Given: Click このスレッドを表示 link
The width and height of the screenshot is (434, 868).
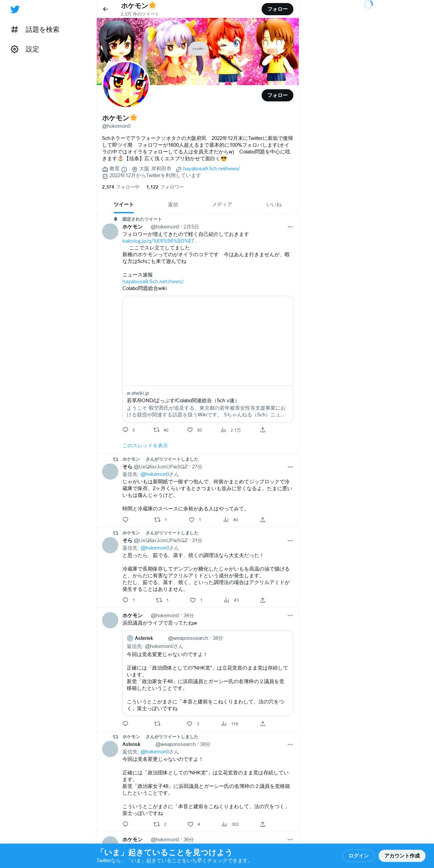Looking at the screenshot, I should click(145, 445).
